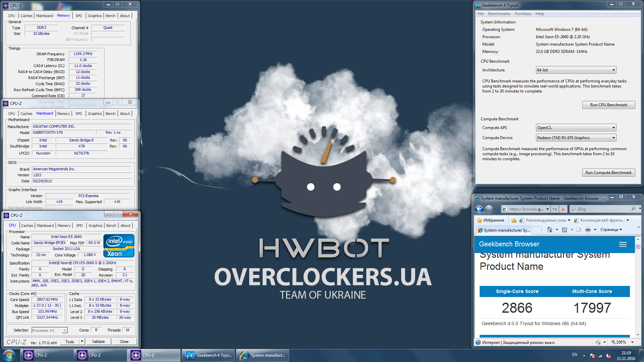The image size is (644, 362).
Task: Click the EN language indicator in the taskbar
Action: [x=575, y=355]
